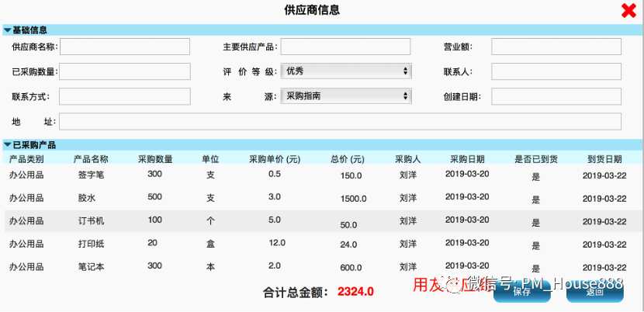The width and height of the screenshot is (644, 312).
Task: Click the 联系方式 input field
Action: point(125,96)
